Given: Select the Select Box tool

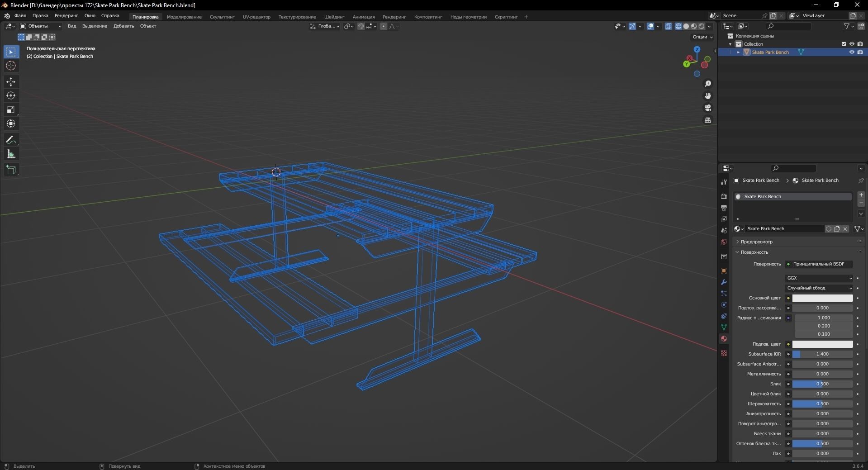Looking at the screenshot, I should (x=11, y=52).
